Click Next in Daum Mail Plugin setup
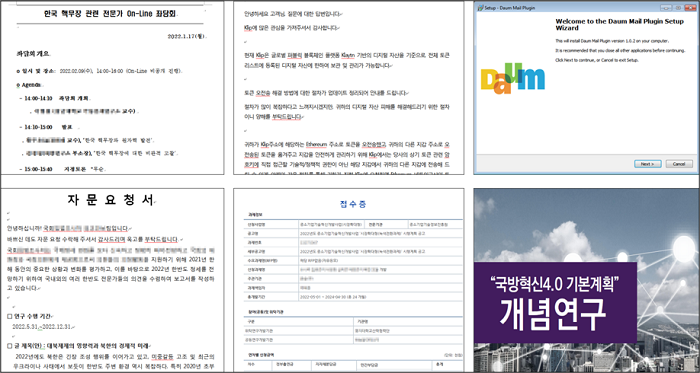Image resolution: width=700 pixels, height=373 pixels. 647,164
